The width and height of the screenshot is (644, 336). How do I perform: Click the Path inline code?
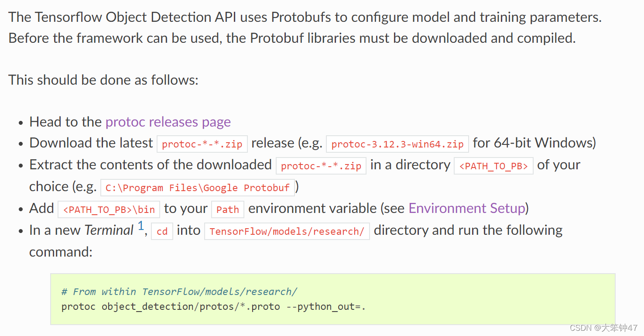pyautogui.click(x=228, y=209)
